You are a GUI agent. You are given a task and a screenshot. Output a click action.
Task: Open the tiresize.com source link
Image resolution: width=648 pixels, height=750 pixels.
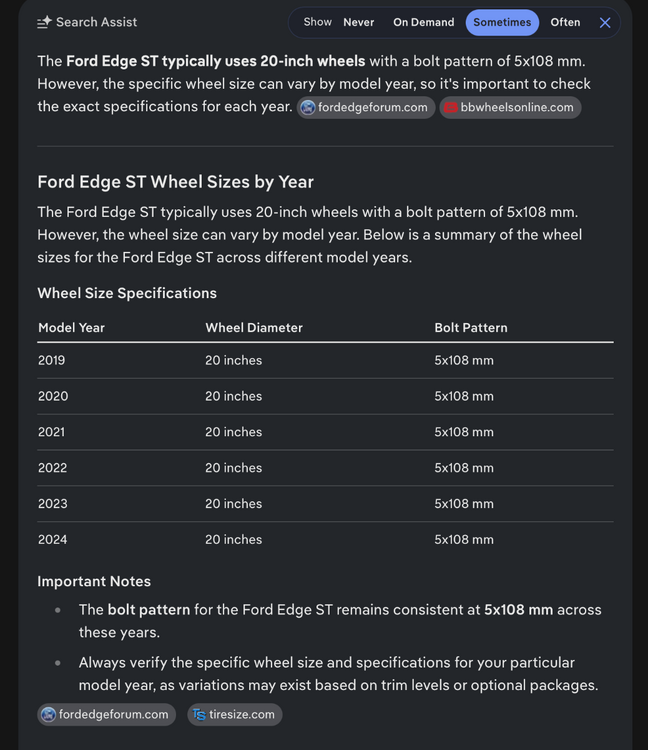[x=235, y=715]
